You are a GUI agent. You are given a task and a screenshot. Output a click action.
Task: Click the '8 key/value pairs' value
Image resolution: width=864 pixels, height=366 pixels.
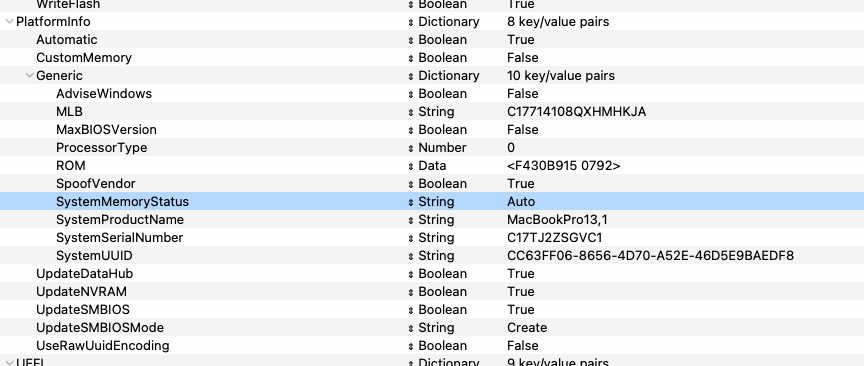(558, 21)
